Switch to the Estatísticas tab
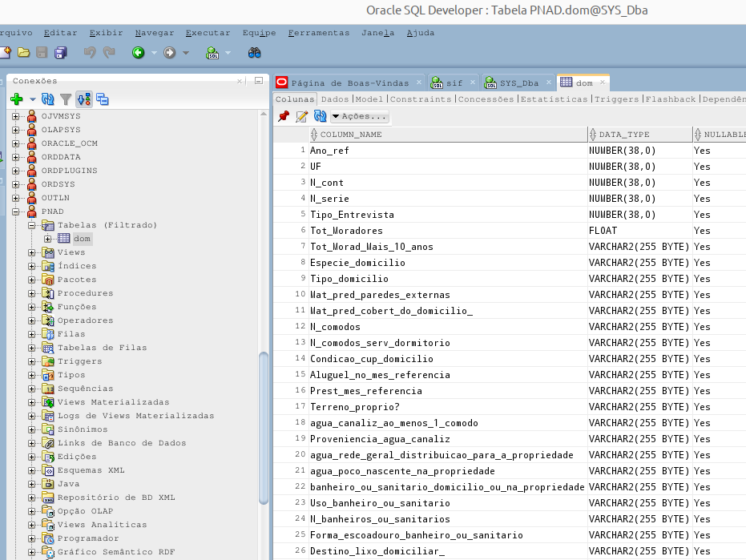746x560 pixels. 554,99
